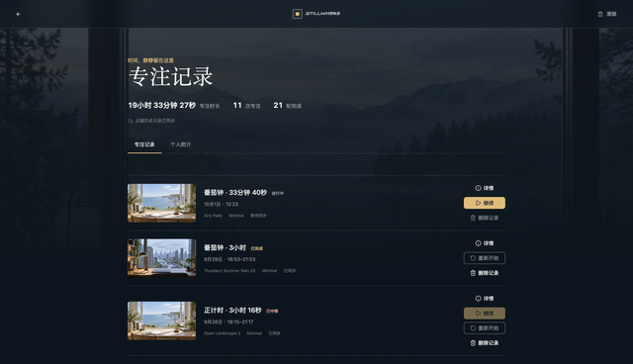The image size is (633, 364).
Task: Click 重新开始 for the 9月29日 session
Action: tap(485, 258)
